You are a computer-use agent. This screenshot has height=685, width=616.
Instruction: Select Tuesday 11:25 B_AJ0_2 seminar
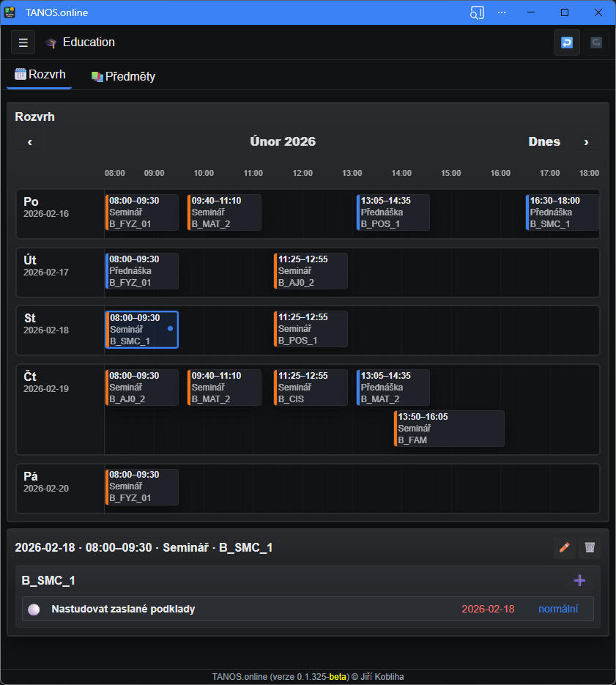pos(311,271)
